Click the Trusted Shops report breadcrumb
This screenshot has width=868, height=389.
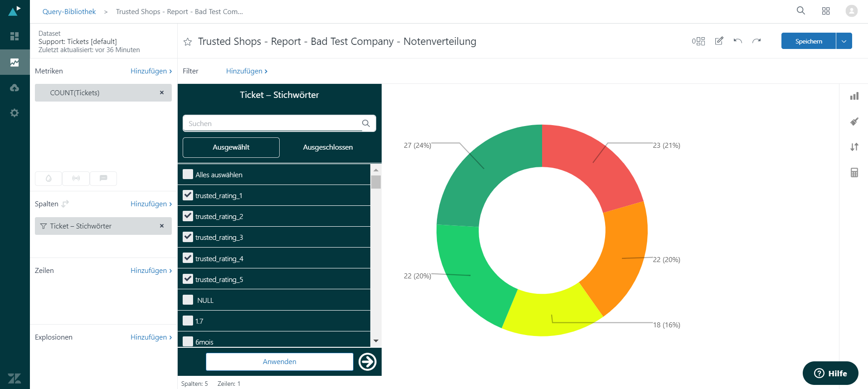(x=179, y=12)
